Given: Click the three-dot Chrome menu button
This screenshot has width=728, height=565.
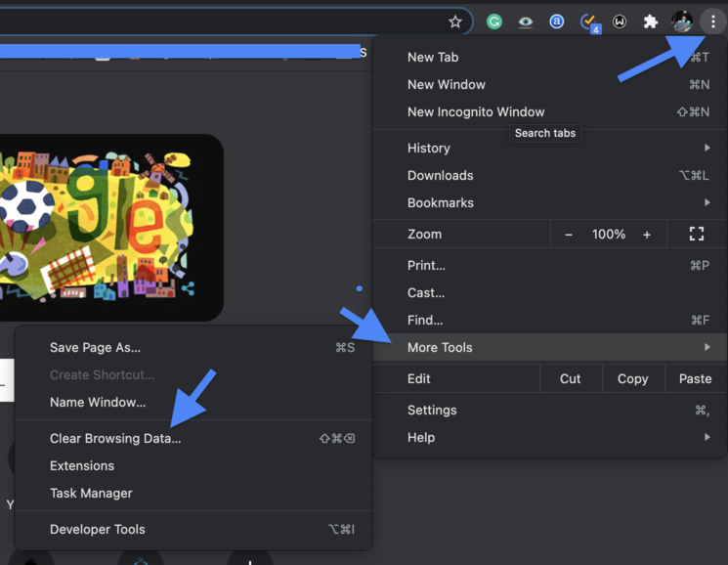Looking at the screenshot, I should (712, 22).
